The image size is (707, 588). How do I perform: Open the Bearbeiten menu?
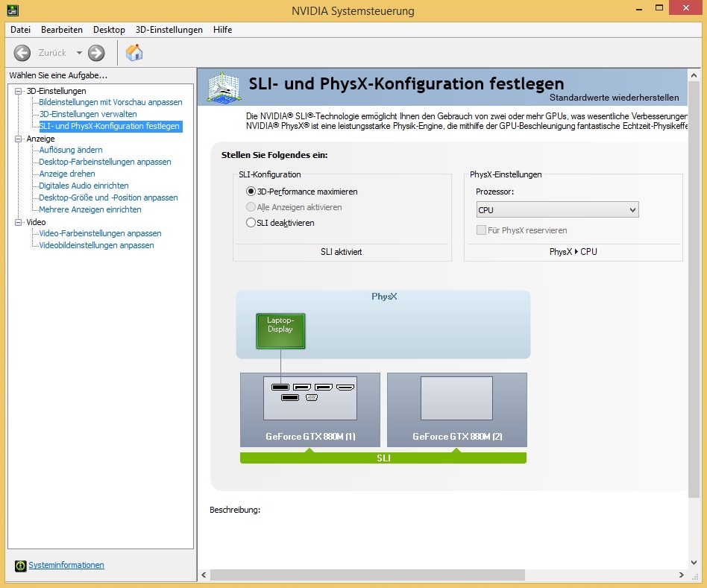[x=62, y=30]
